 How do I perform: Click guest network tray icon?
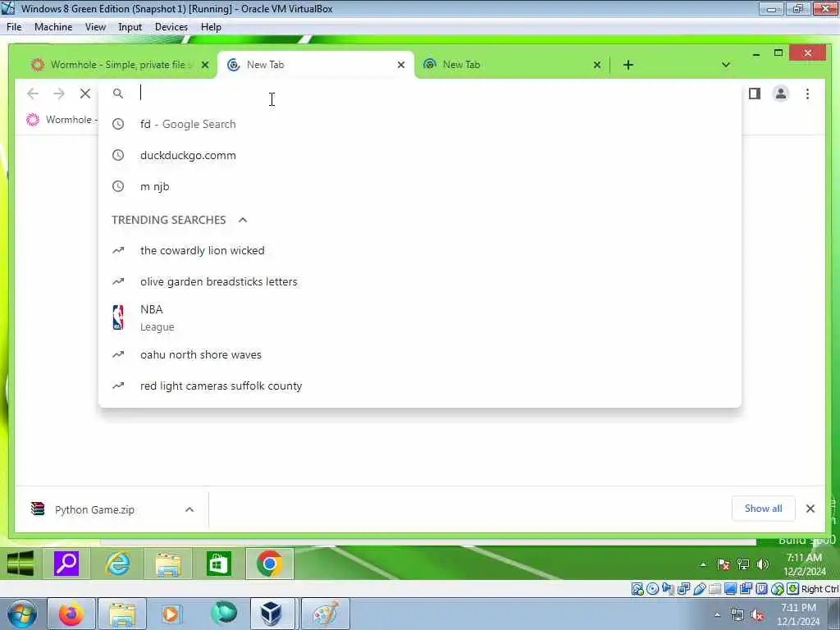743,564
